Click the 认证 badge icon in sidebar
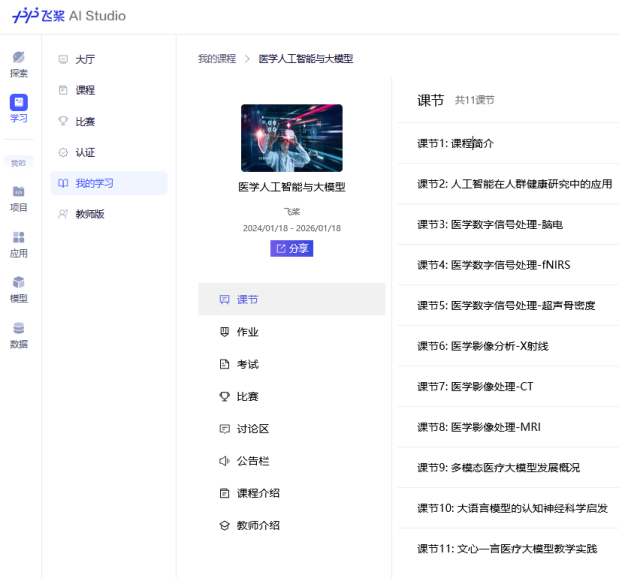This screenshot has height=578, width=619. tap(63, 152)
